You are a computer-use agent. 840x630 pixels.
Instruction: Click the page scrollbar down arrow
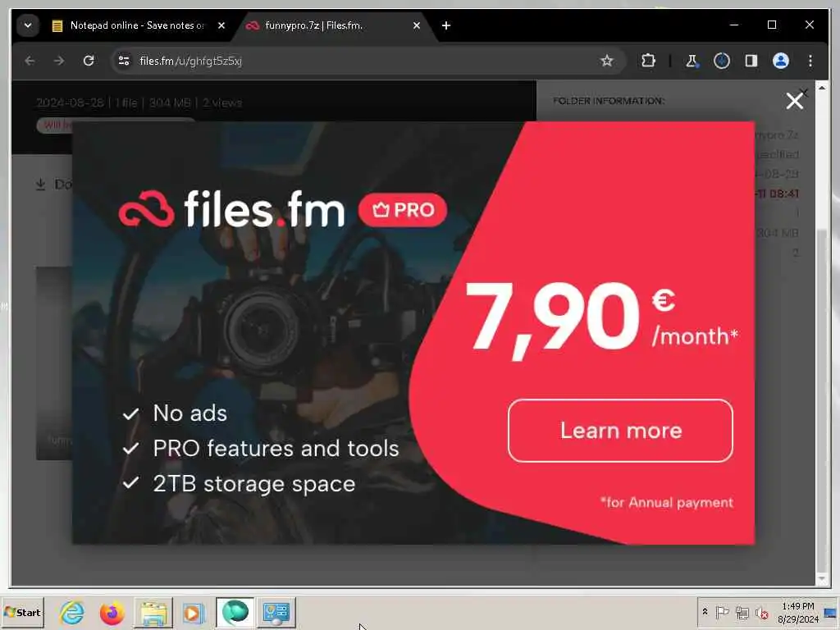pos(822,579)
